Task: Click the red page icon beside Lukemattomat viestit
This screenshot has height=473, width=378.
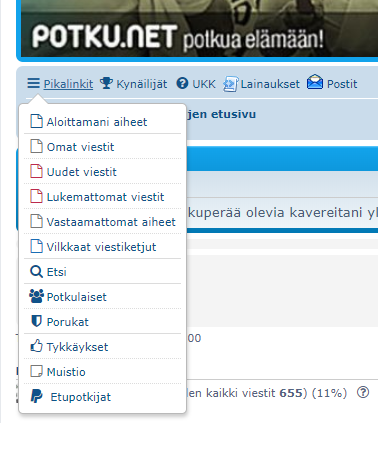Action: 36,196
